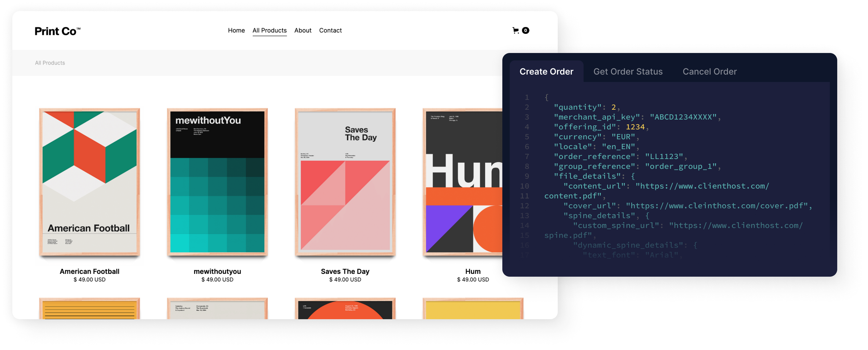
Task: Click the All Products breadcrumb
Action: click(50, 63)
